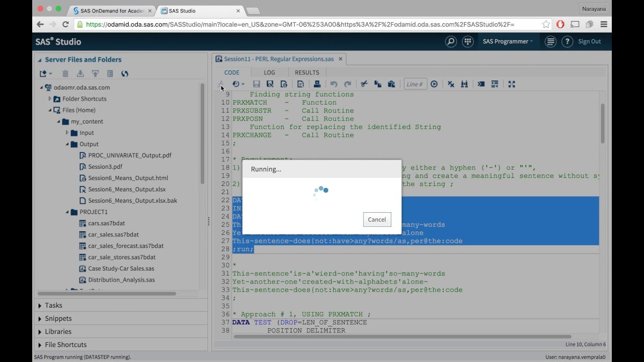Select Session3.pdf in the Output folder

105,166
